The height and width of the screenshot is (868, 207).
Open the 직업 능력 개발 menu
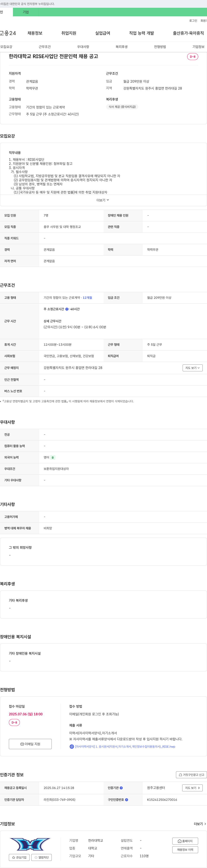pyautogui.click(x=141, y=33)
